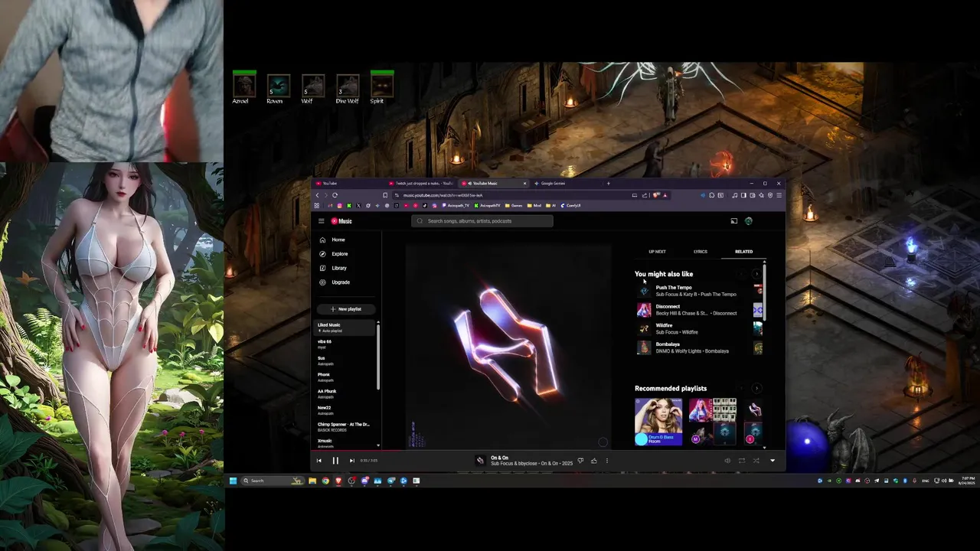Open the player volume control
The height and width of the screenshot is (551, 980).
[727, 461]
